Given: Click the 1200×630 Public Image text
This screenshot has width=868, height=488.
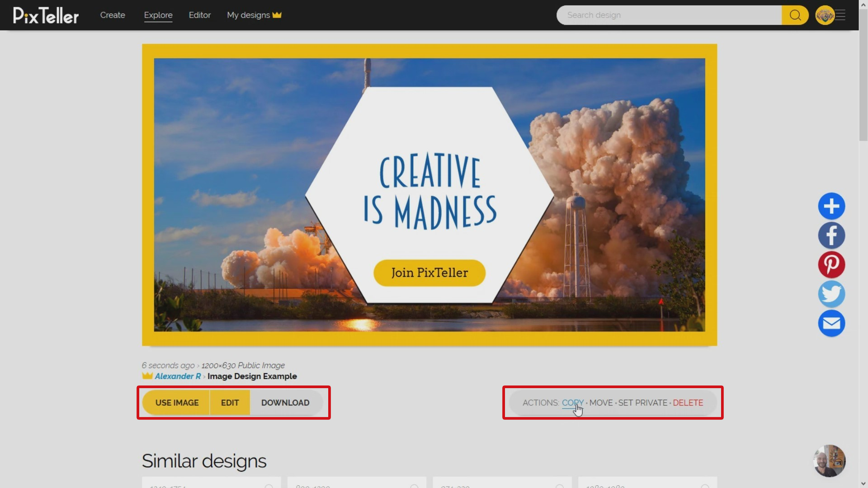Looking at the screenshot, I should (243, 365).
